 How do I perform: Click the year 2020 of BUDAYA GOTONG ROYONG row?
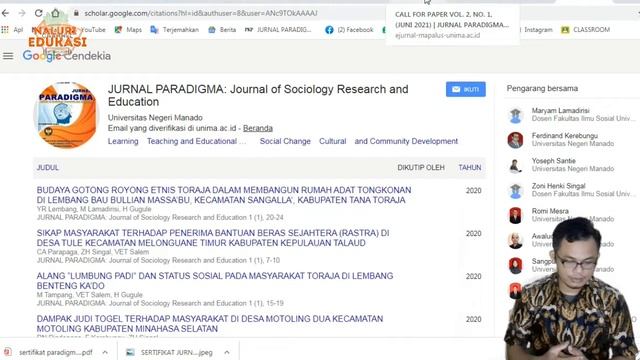coord(473,191)
